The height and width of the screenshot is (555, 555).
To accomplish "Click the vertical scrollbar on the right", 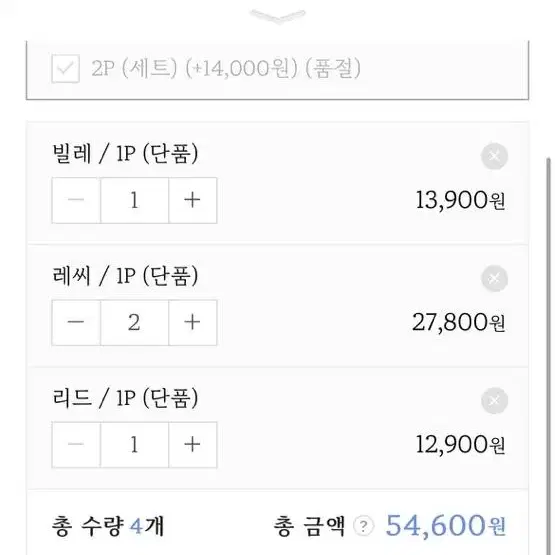I will [x=548, y=354].
